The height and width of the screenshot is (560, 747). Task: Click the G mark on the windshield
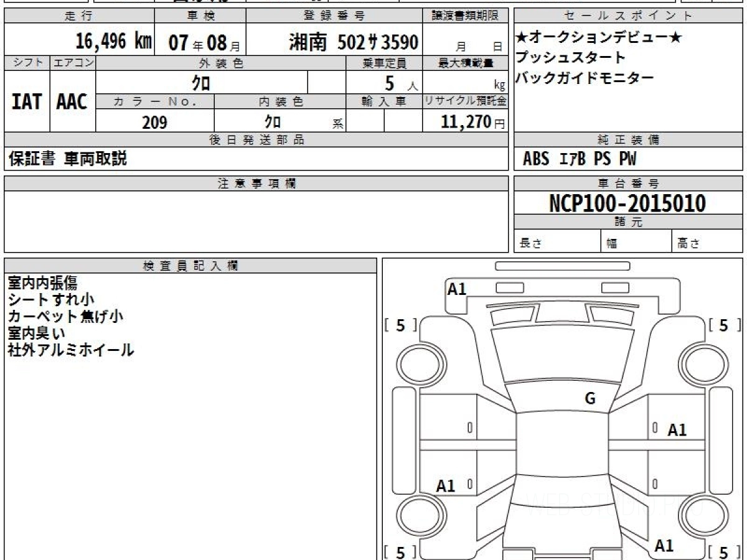(590, 399)
